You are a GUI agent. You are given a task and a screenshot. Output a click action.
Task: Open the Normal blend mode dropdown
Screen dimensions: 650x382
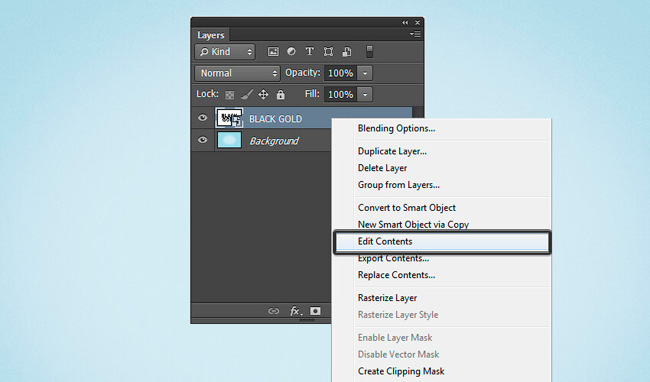point(237,73)
